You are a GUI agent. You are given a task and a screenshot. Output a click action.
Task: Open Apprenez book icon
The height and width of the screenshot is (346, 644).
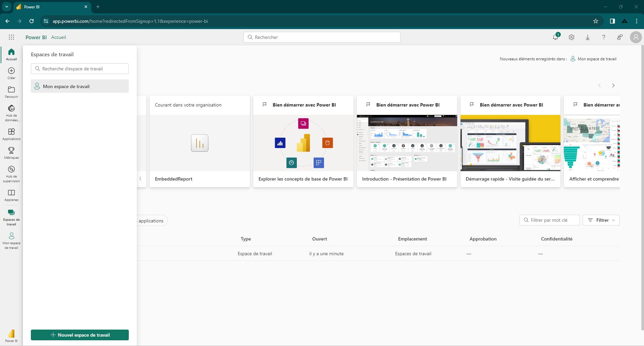[x=11, y=195]
